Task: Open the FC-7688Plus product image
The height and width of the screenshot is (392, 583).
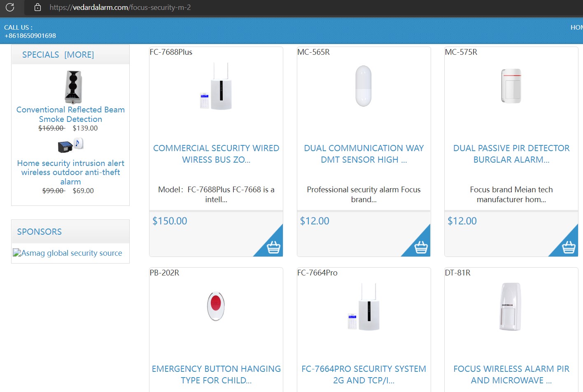Action: 216,86
